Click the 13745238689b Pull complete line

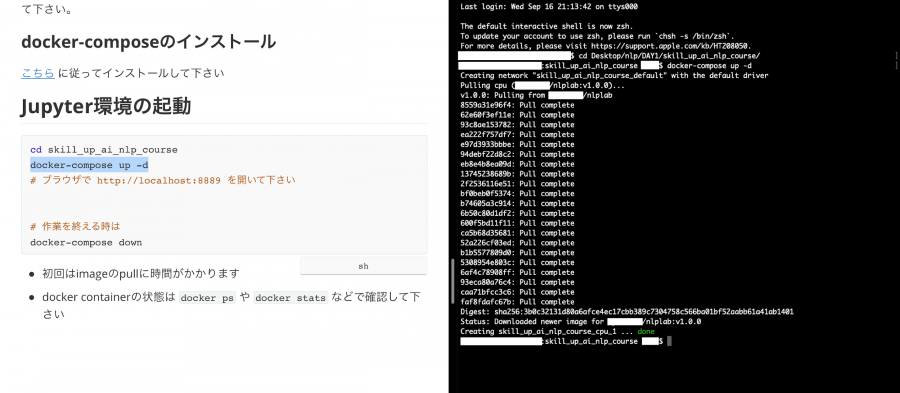517,174
